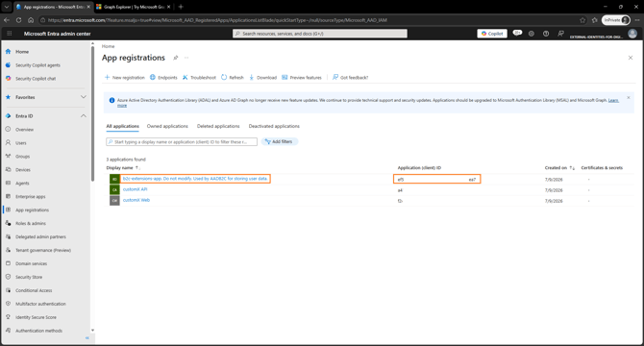Open the customX API app registration
The image size is (644, 346).
135,189
